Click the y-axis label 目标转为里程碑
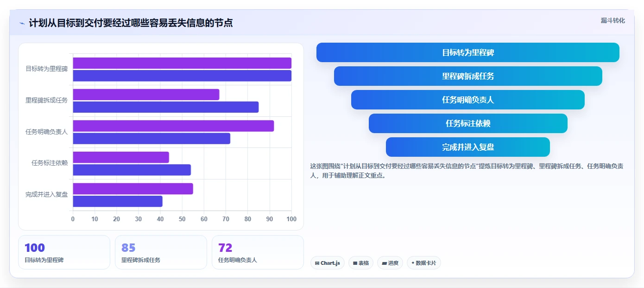Image resolution: width=644 pixels, height=288 pixels. click(x=46, y=69)
